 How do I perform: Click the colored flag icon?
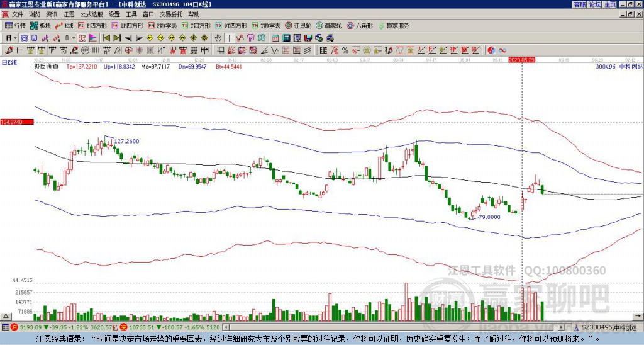(x=93, y=38)
